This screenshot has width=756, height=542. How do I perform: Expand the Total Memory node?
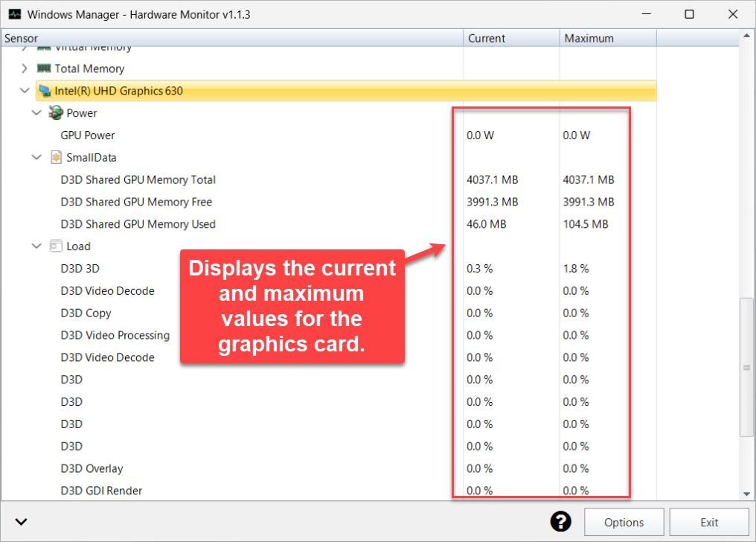24,68
